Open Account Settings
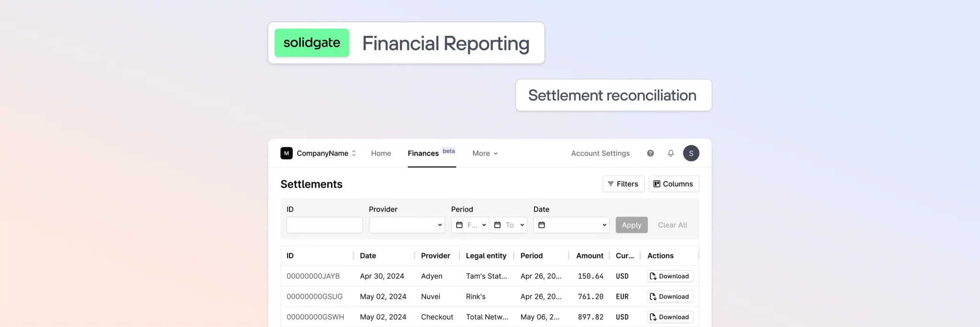 (601, 153)
